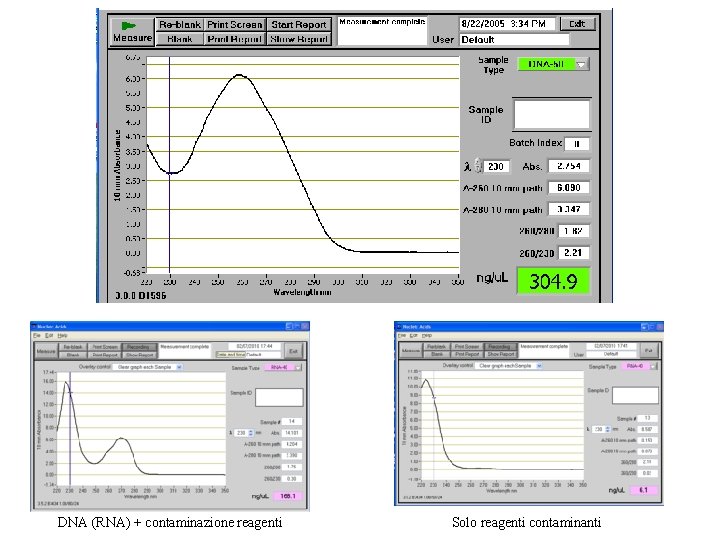This screenshot has height=540, width=720.
Task: Click Print Report in the 6.1 ng/uL window
Action: (467, 354)
